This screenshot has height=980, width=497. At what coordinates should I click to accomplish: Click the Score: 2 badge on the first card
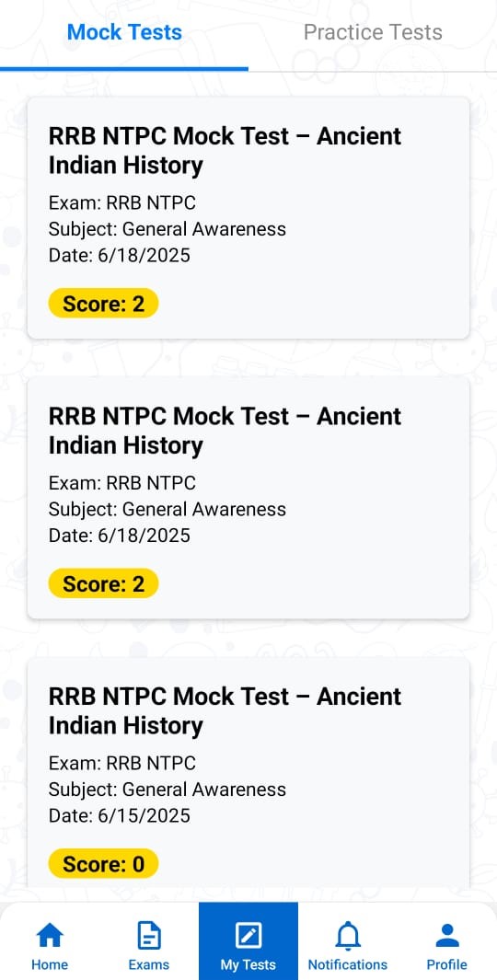pos(103,304)
